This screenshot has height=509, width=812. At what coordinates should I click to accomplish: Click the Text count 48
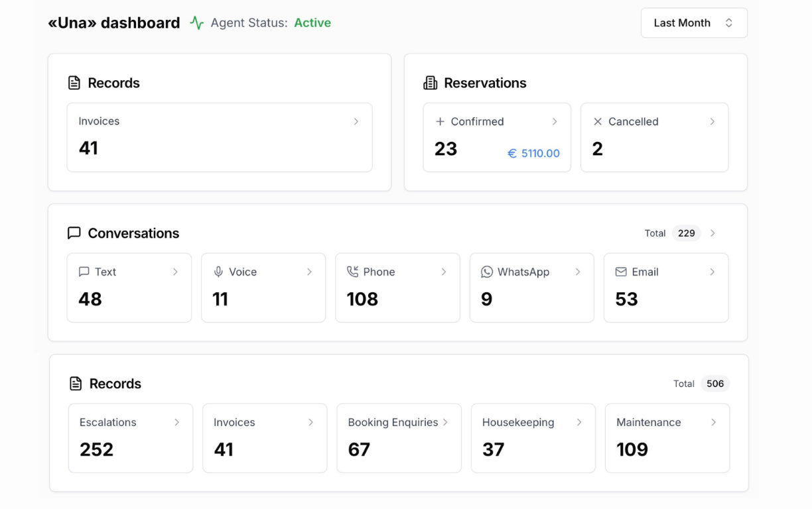tap(90, 299)
